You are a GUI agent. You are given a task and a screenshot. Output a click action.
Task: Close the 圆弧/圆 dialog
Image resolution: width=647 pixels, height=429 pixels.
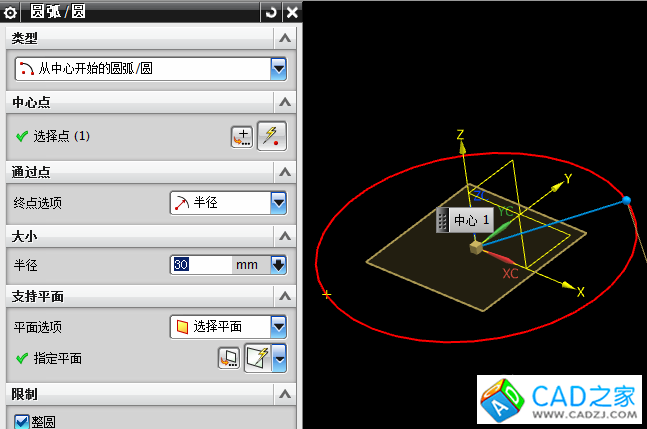coord(291,12)
